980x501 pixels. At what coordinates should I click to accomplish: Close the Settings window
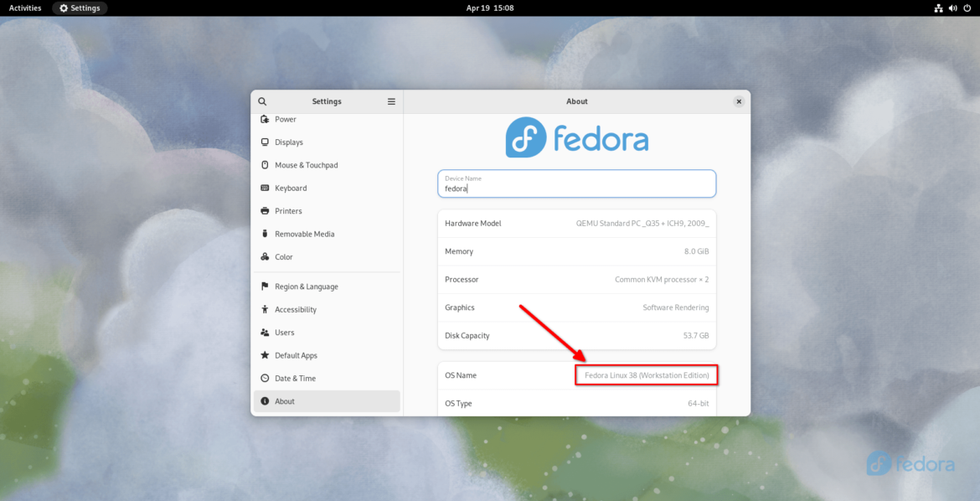(x=739, y=101)
